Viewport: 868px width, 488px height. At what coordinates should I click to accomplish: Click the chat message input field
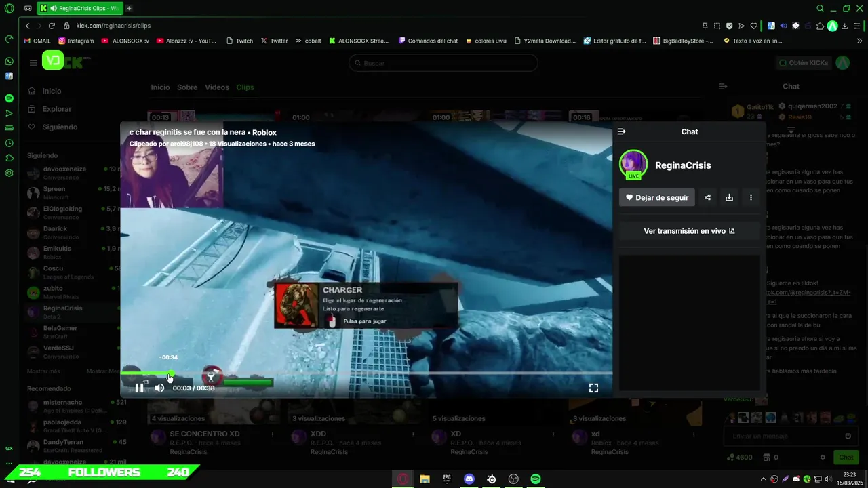click(791, 436)
